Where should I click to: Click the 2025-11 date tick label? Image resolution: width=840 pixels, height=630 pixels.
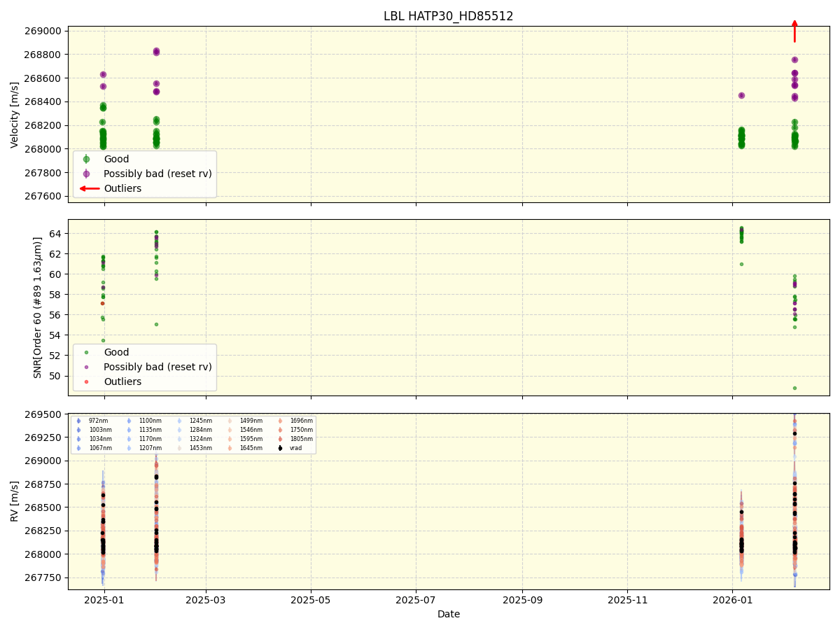click(x=627, y=600)
